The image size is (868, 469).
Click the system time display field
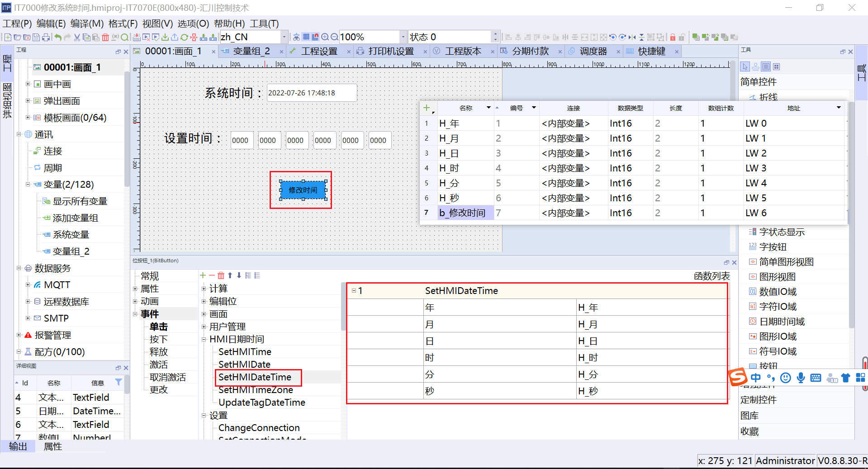pos(312,93)
